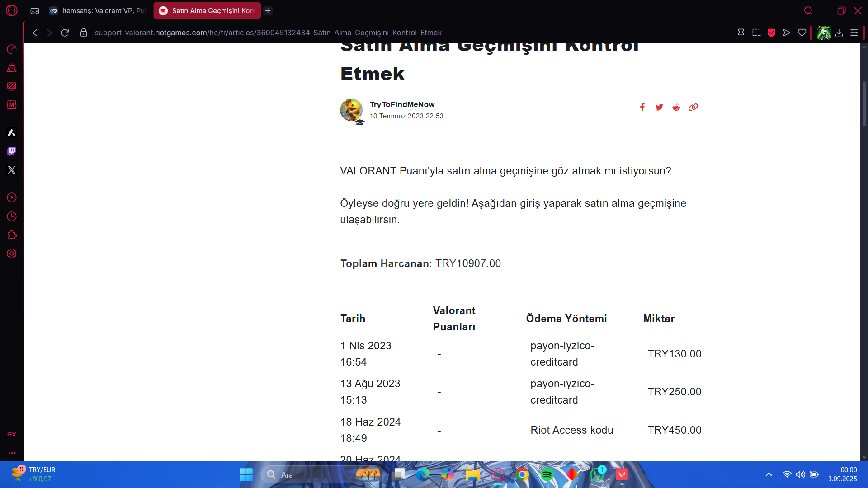Image resolution: width=868 pixels, height=488 pixels.
Task: Open the GX Corner gamepad icon
Action: (x=35, y=11)
